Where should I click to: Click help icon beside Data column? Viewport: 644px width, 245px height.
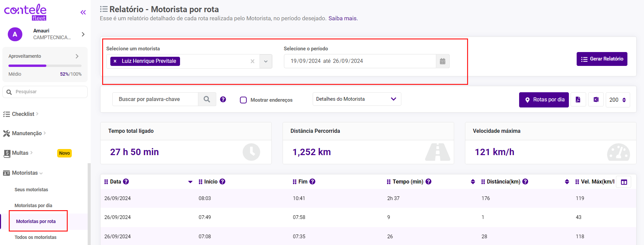pos(126,182)
